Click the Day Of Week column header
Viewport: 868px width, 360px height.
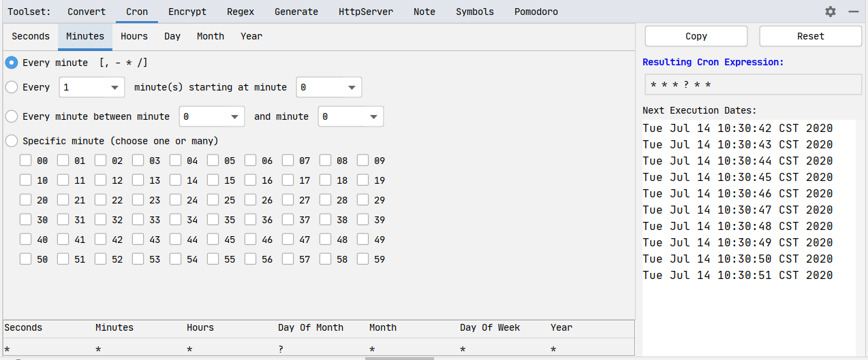click(x=490, y=327)
